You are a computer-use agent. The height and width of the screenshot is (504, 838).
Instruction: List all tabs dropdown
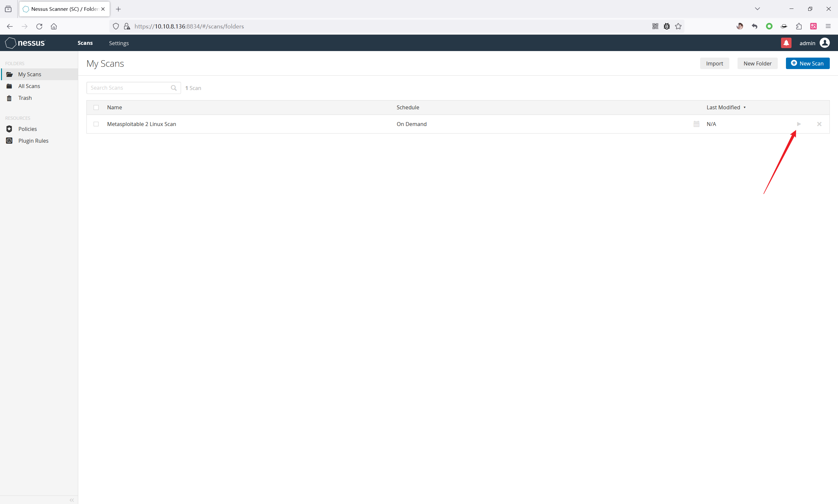click(757, 9)
